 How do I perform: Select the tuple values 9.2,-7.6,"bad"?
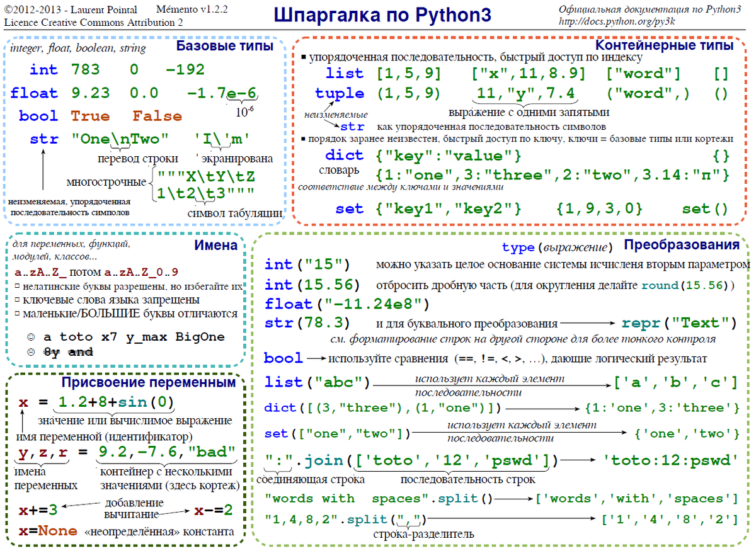(x=168, y=453)
